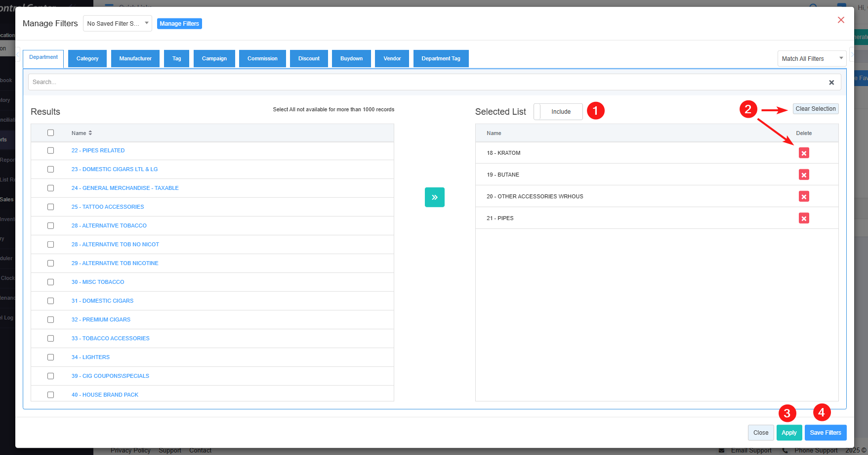This screenshot has height=455, width=868.
Task: Delete 18 - KRATOM from selected list
Action: [804, 153]
